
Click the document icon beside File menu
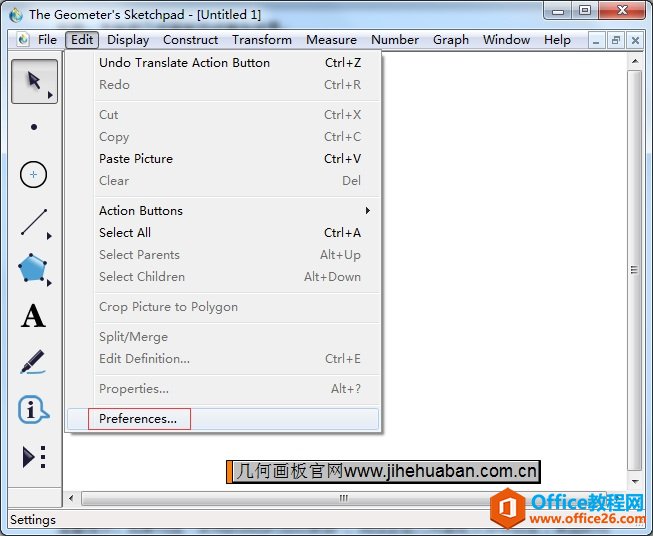point(23,40)
